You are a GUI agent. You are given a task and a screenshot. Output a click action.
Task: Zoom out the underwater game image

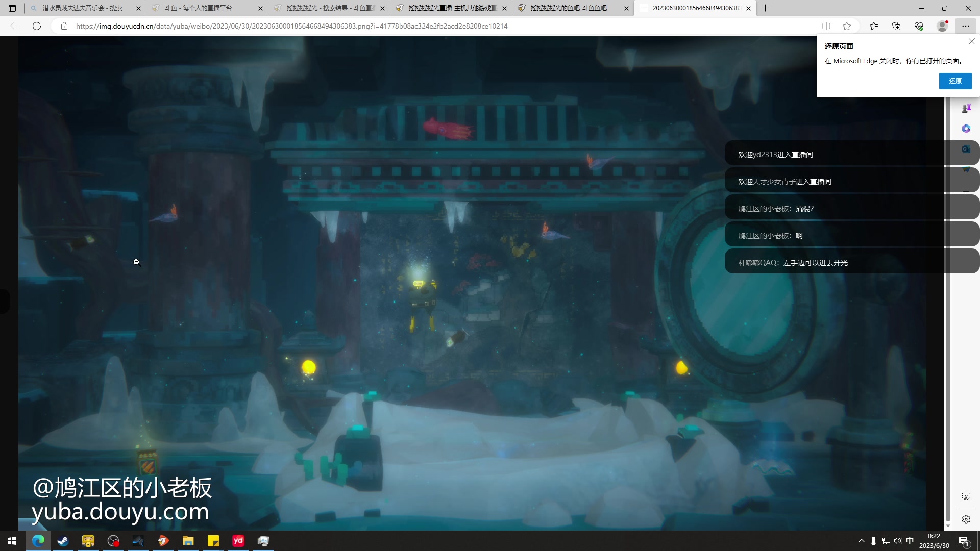click(472, 283)
